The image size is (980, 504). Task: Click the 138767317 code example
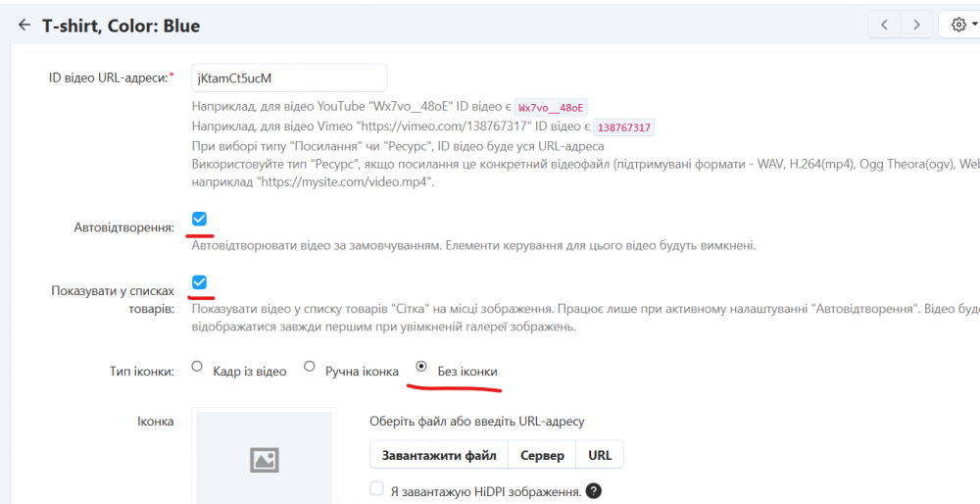point(623,127)
